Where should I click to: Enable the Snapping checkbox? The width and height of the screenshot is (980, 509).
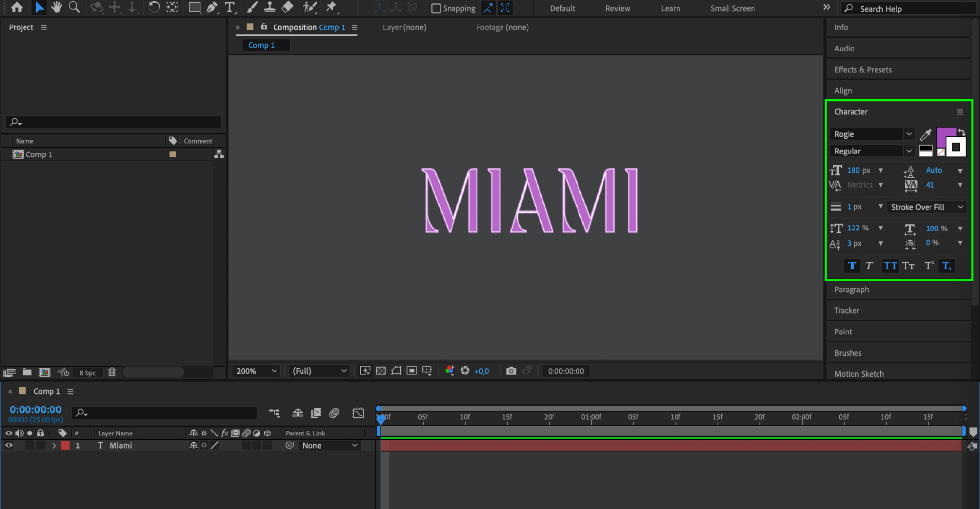436,8
